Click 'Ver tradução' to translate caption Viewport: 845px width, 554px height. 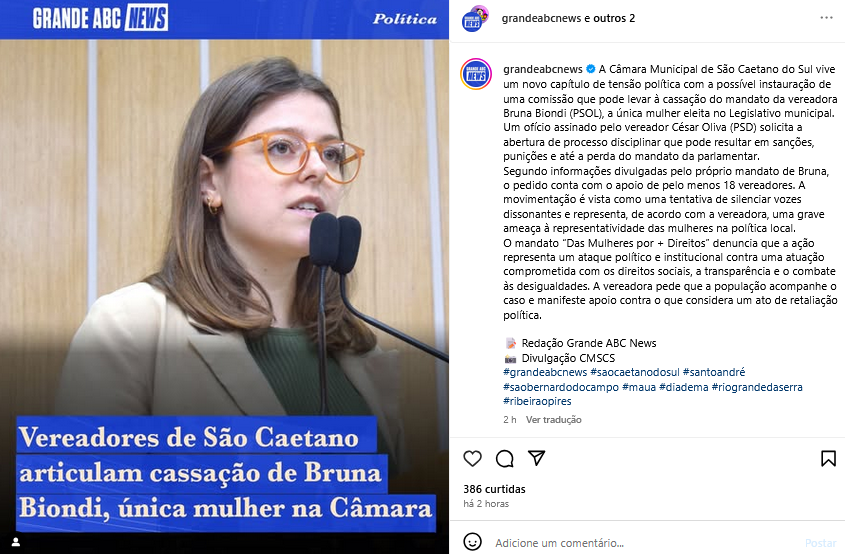553,420
